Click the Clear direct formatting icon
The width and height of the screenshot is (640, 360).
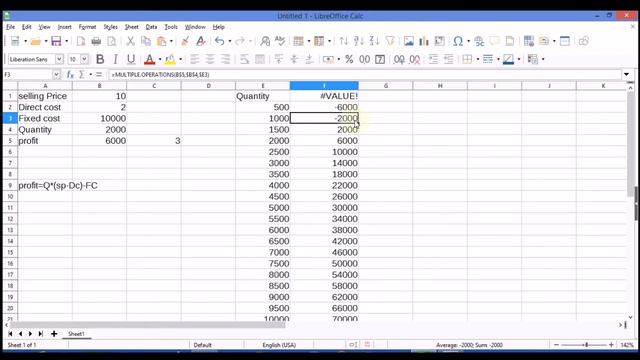pyautogui.click(x=200, y=41)
